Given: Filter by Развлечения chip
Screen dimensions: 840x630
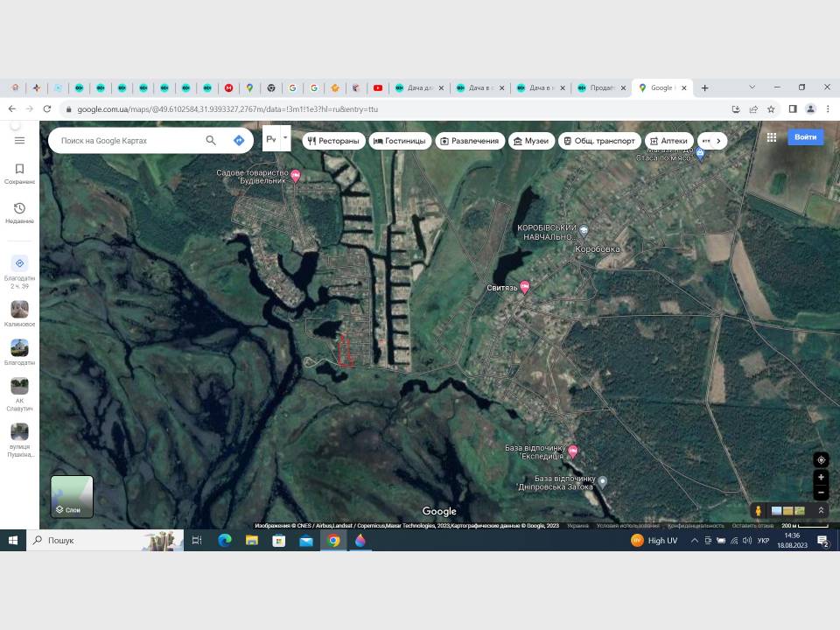Looking at the screenshot, I should point(470,141).
